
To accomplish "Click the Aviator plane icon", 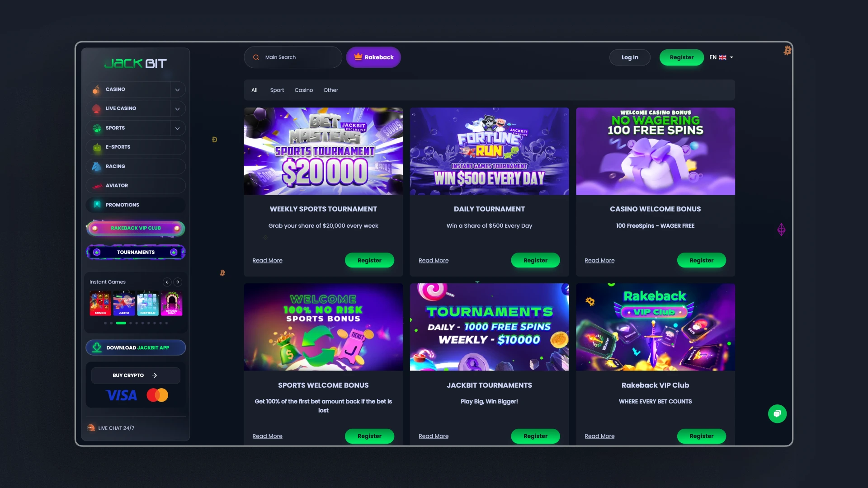I will 97,186.
